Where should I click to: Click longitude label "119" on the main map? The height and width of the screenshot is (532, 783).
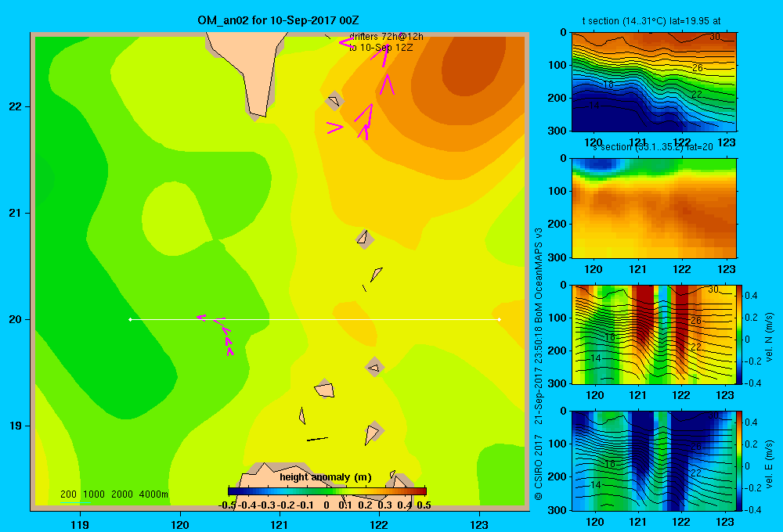pyautogui.click(x=80, y=524)
